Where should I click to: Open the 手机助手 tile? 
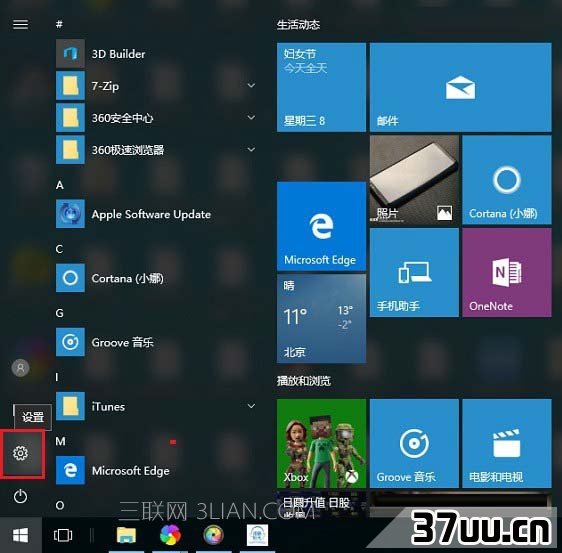[414, 272]
